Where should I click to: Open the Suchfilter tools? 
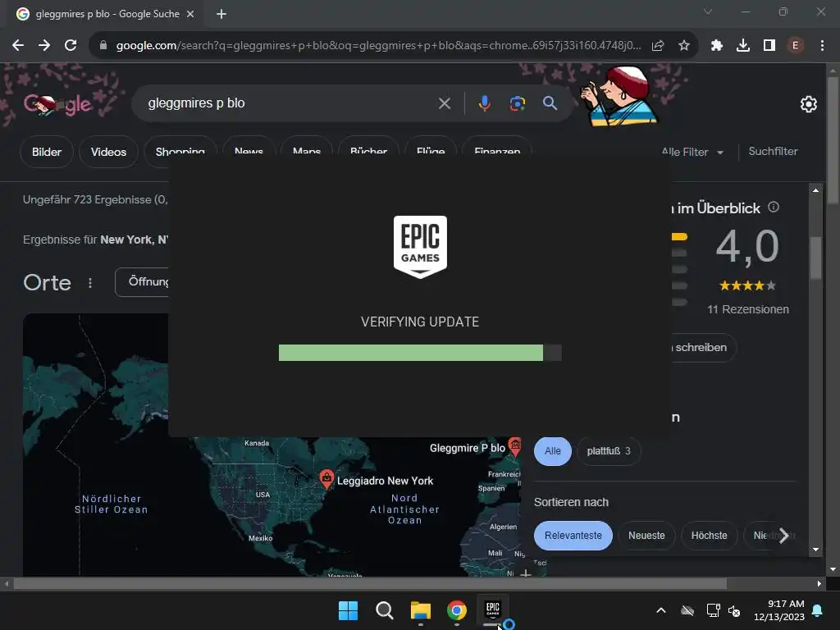[x=773, y=152]
